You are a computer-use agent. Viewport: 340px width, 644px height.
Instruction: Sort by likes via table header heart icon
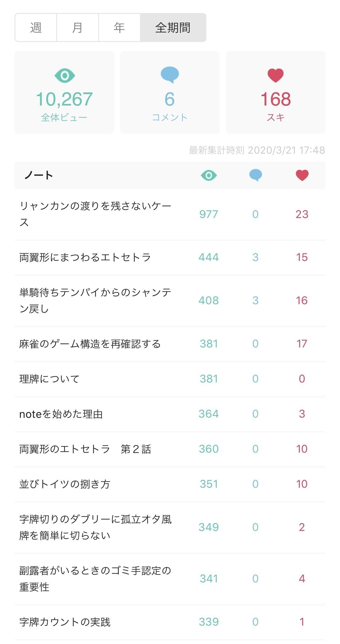(302, 175)
